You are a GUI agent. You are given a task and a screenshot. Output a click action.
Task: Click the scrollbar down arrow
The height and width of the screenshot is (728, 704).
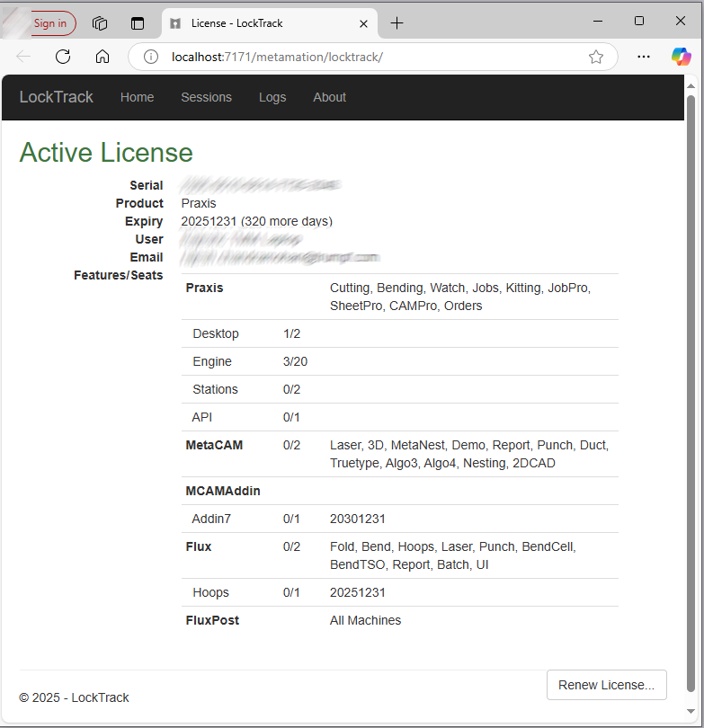(x=691, y=711)
